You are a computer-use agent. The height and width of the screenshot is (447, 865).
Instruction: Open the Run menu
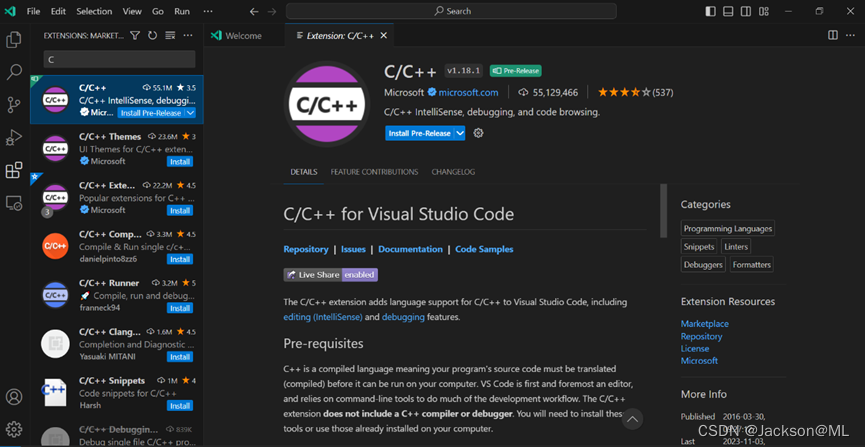click(181, 11)
